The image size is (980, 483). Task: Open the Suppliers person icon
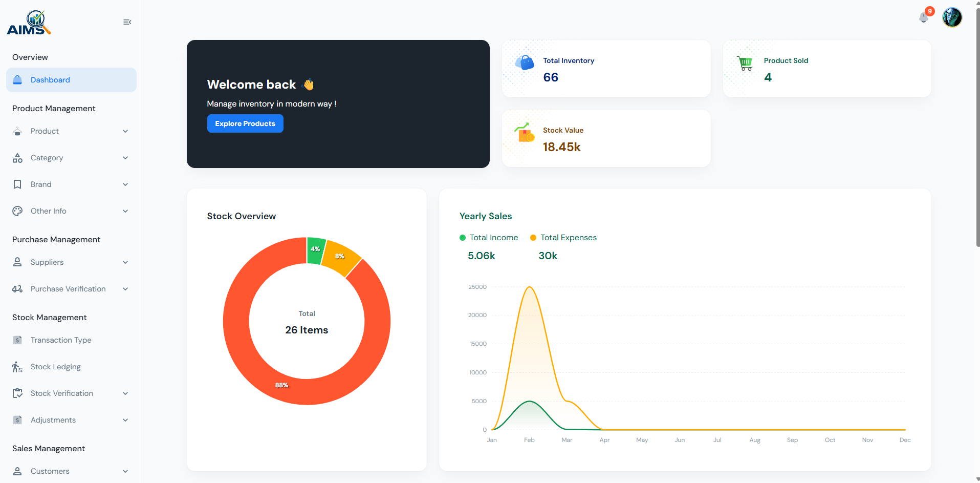(18, 262)
